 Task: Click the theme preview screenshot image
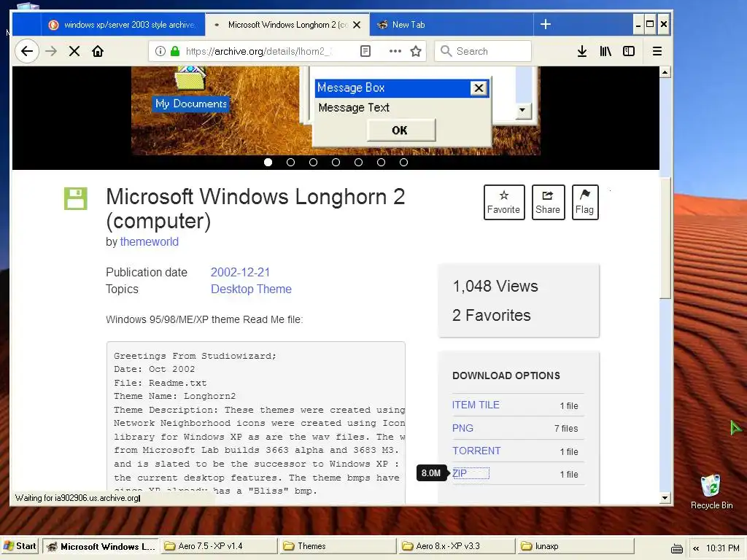[x=336, y=111]
